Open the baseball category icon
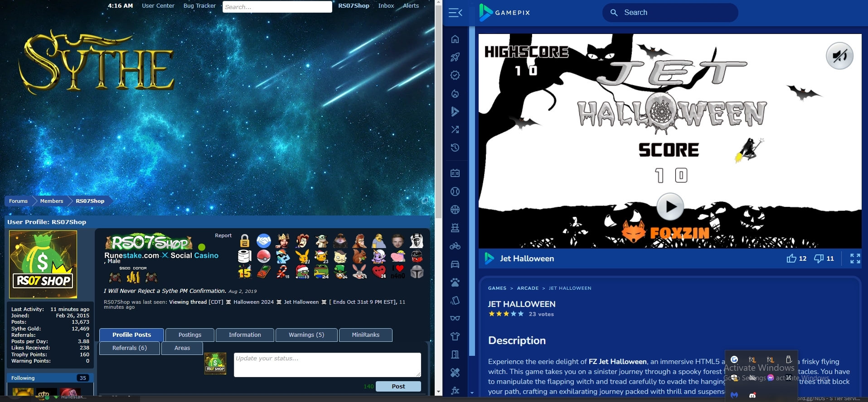Viewport: 868px width, 402px height. tap(455, 191)
